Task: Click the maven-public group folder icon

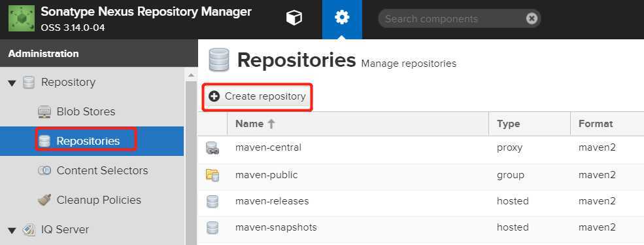Action: [212, 175]
